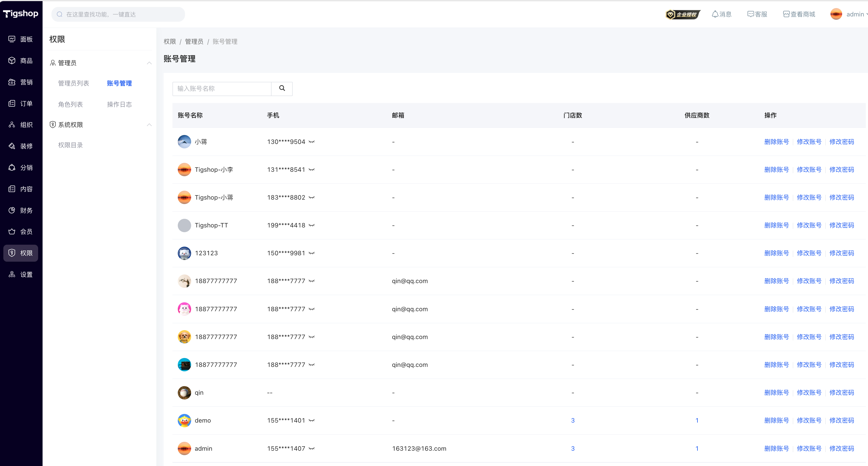Image resolution: width=868 pixels, height=466 pixels.
Task: Open 操作日志 menu item
Action: pyautogui.click(x=119, y=104)
